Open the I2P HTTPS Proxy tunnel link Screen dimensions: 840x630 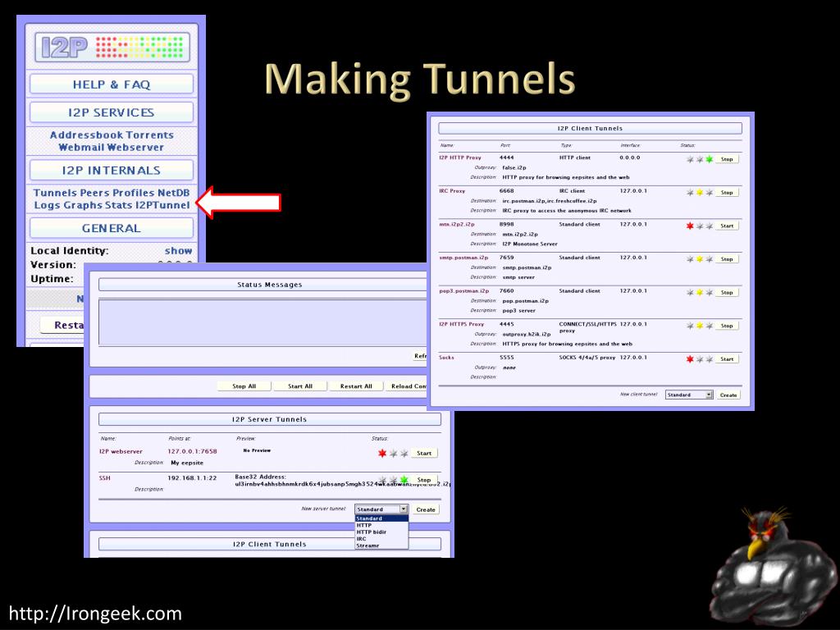[461, 324]
